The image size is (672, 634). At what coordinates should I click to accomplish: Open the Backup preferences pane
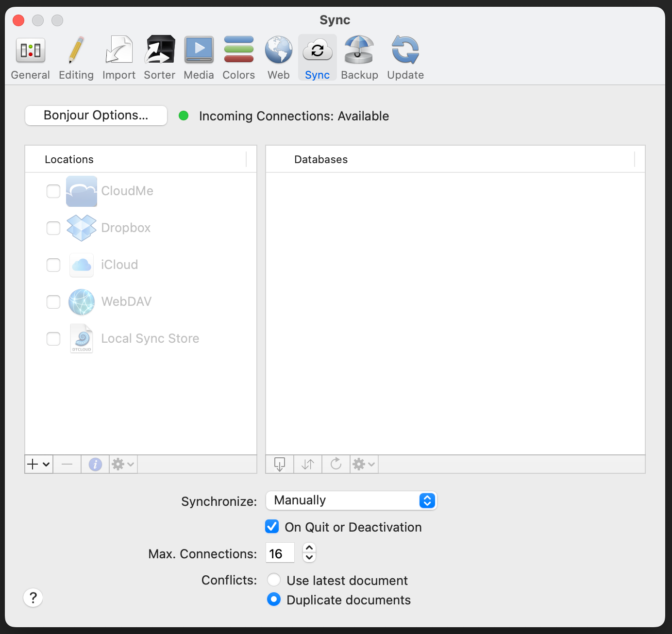(359, 58)
